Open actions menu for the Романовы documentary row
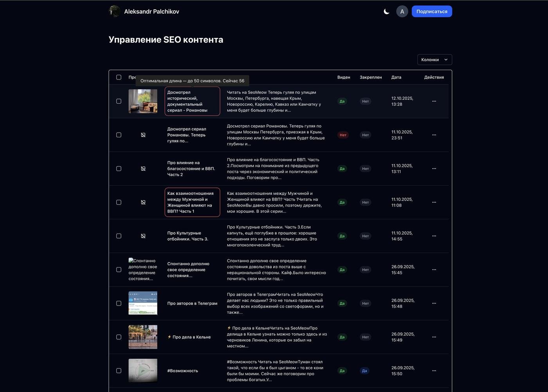The width and height of the screenshot is (548, 392). 434,101
